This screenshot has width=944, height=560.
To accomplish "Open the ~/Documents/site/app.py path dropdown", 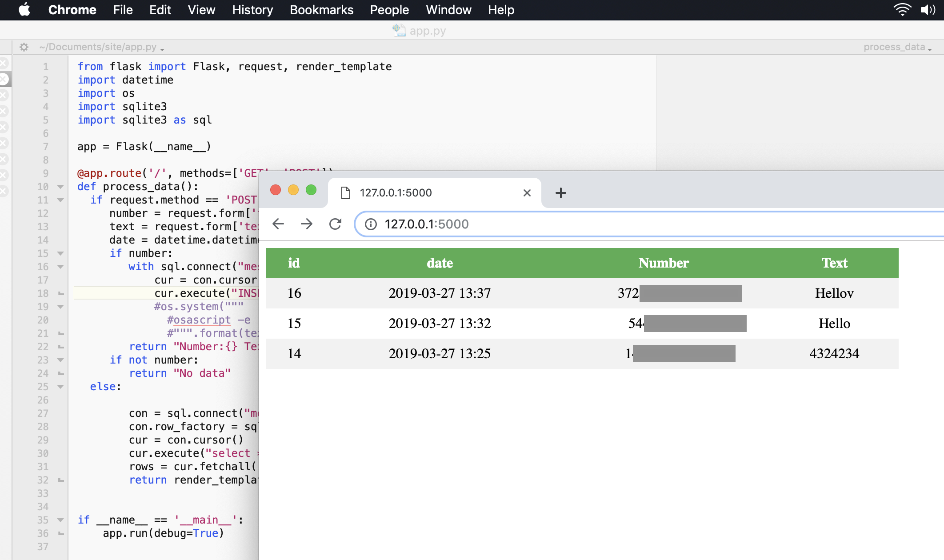I will (102, 47).
